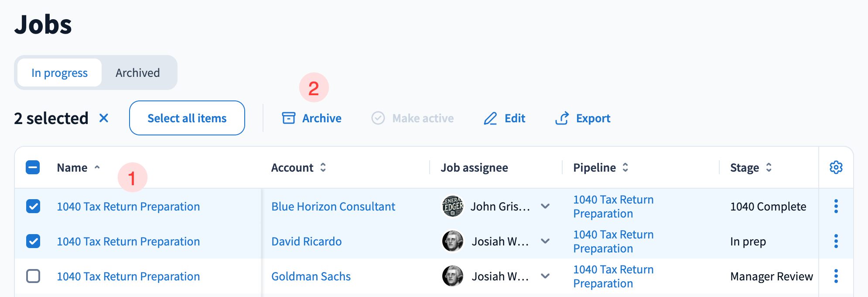The width and height of the screenshot is (868, 297).
Task: Click the Archive box icon
Action: coord(288,118)
